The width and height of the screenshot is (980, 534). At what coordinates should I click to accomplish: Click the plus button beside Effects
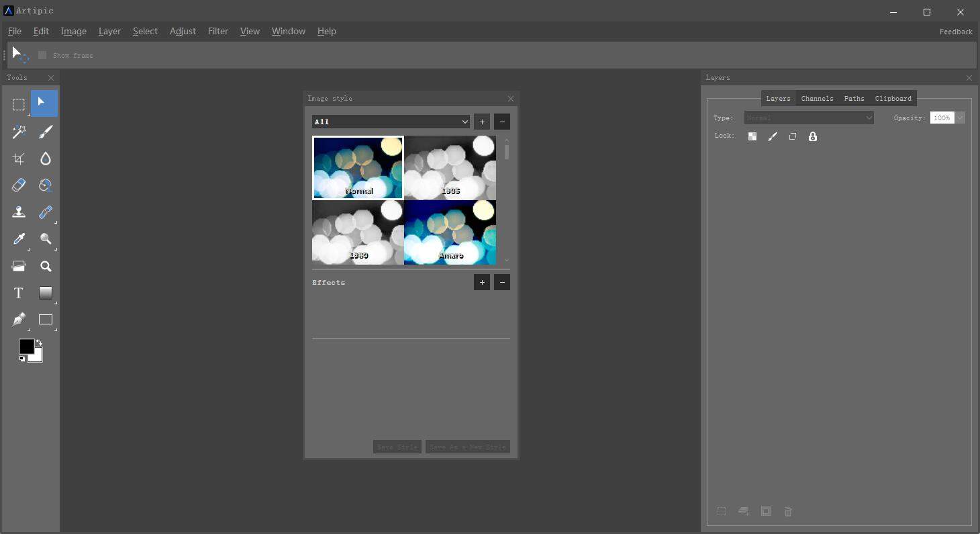[x=482, y=282]
